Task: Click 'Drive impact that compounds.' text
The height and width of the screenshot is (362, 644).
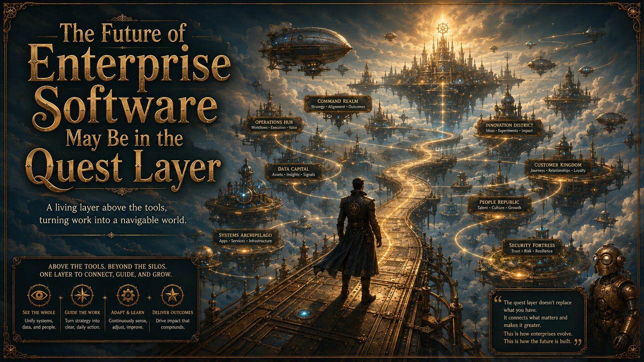Action: tap(173, 324)
